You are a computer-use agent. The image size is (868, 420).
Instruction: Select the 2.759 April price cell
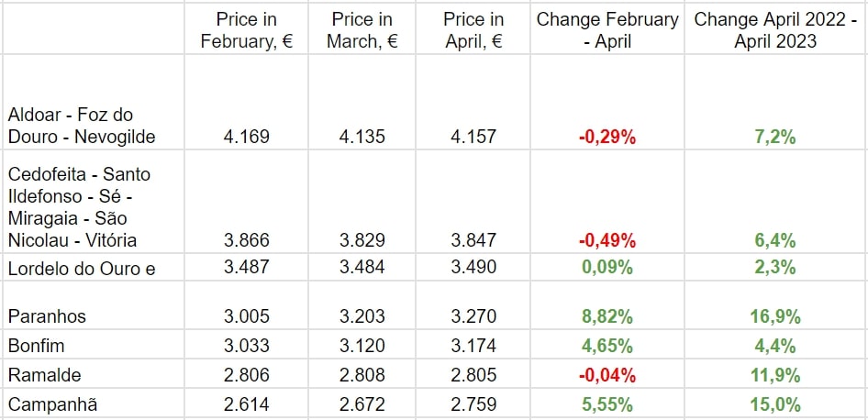point(473,403)
